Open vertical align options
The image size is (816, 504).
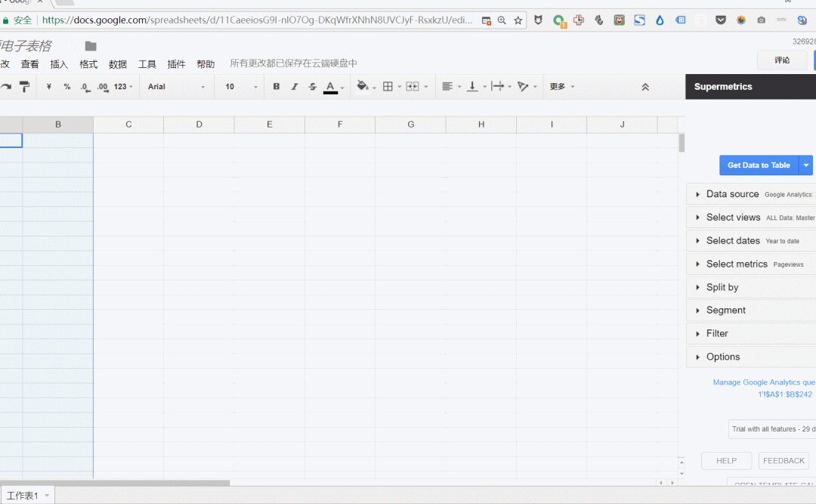472,86
